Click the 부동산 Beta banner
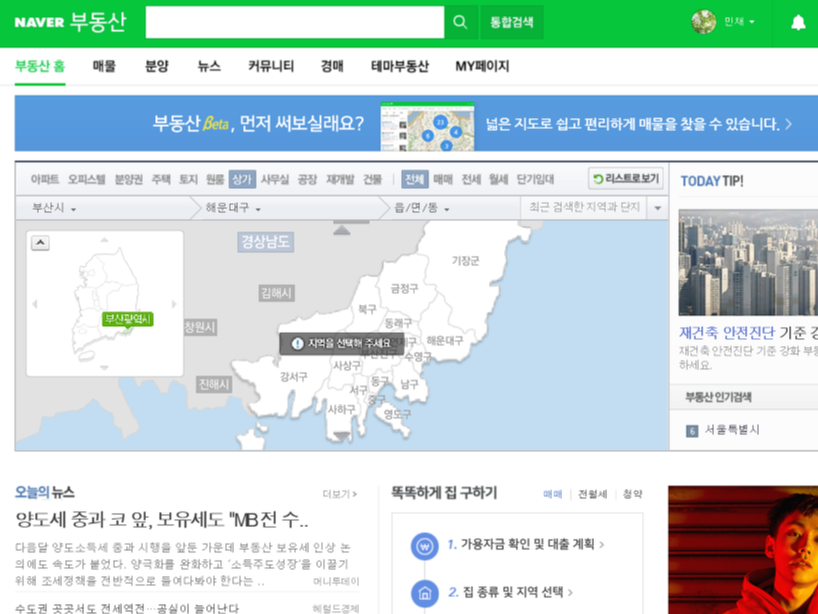This screenshot has width=818, height=614. point(416,124)
